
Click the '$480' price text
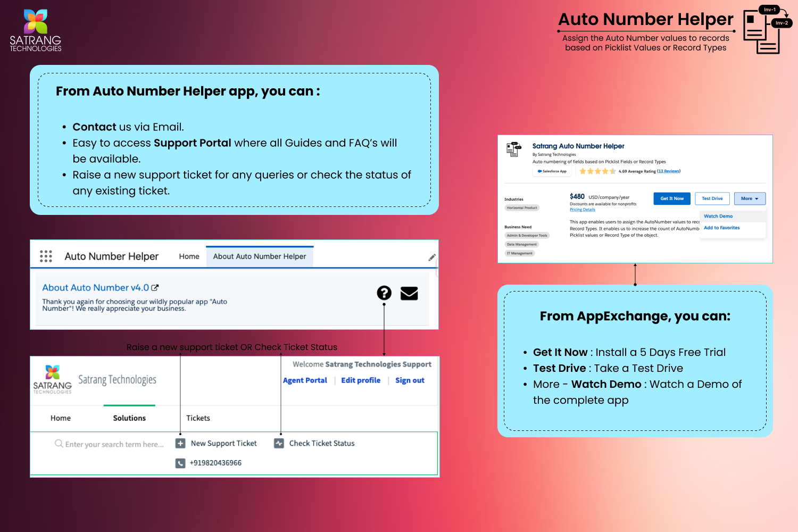pyautogui.click(x=577, y=196)
